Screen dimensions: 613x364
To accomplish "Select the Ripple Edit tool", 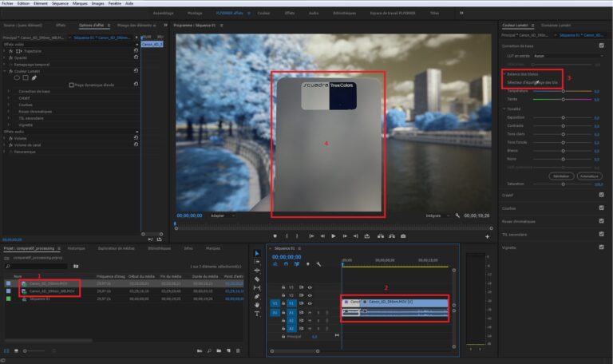I will (257, 270).
